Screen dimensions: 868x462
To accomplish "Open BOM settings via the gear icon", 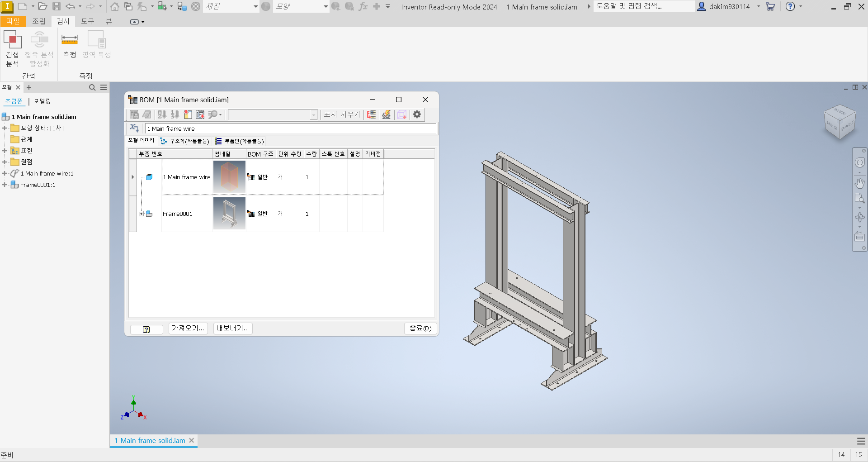I will pos(417,114).
